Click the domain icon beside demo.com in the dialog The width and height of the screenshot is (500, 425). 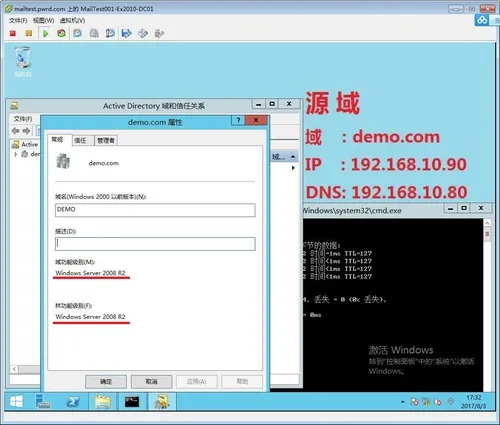tap(63, 162)
